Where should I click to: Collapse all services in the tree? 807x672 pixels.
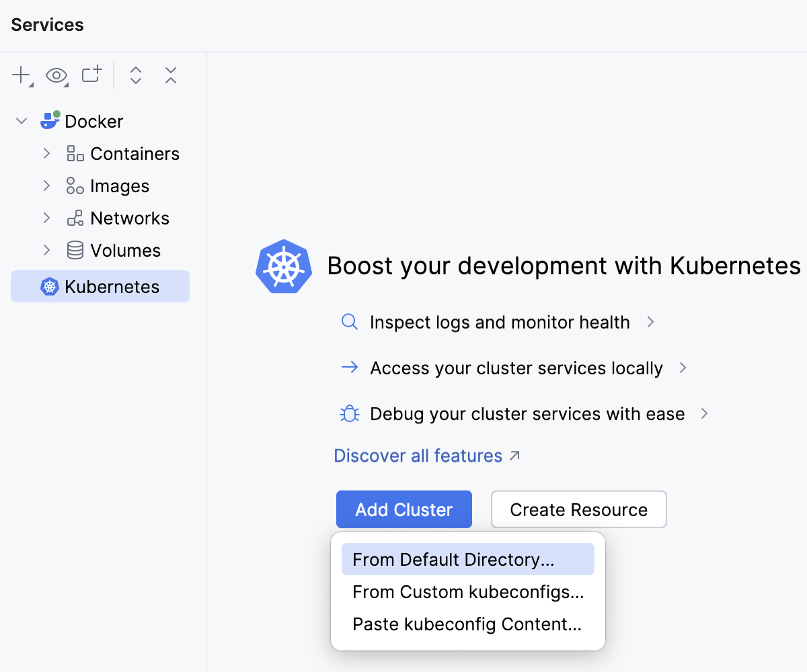tap(171, 75)
